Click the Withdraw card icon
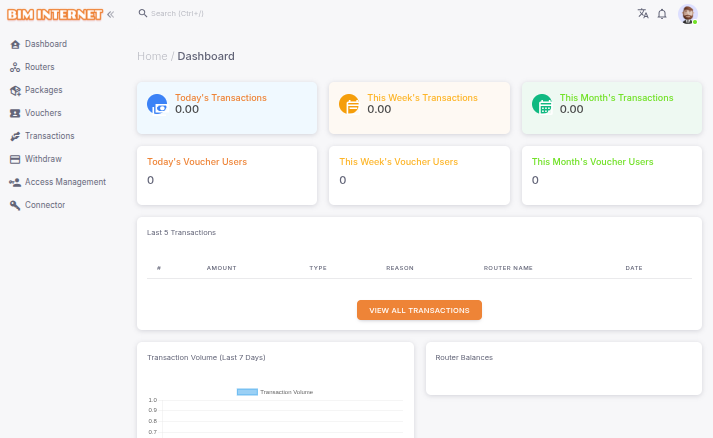 coord(15,159)
